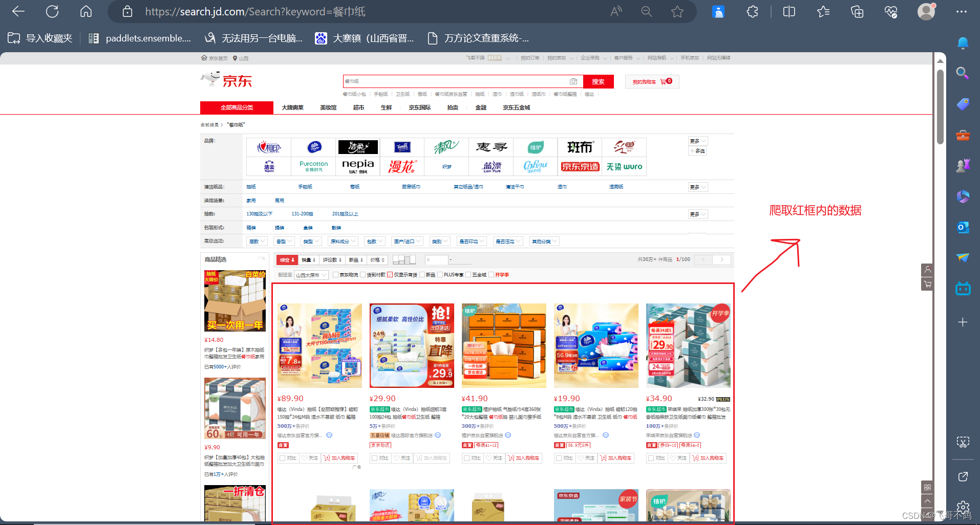
Task: Check the 京东物流 filter checkbox
Action: pyautogui.click(x=335, y=275)
